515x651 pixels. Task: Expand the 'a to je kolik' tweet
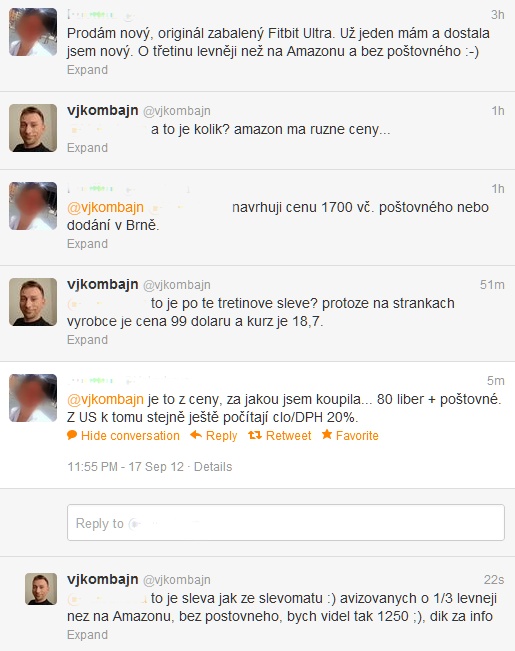coord(87,148)
